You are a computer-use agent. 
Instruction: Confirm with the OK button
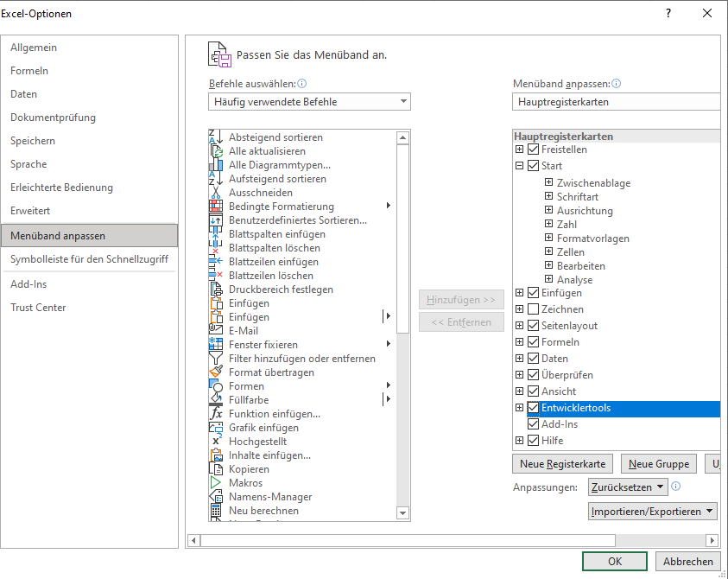coord(615,562)
